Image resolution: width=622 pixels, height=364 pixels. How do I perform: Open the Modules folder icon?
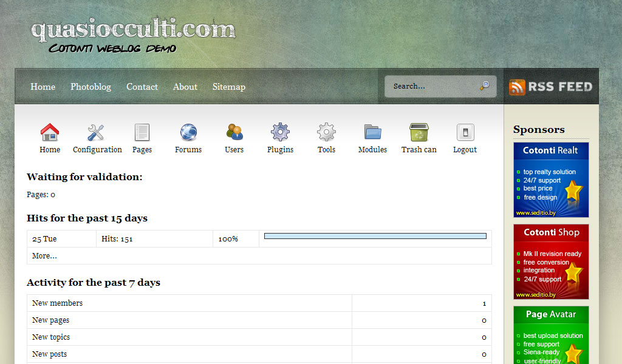pos(372,132)
